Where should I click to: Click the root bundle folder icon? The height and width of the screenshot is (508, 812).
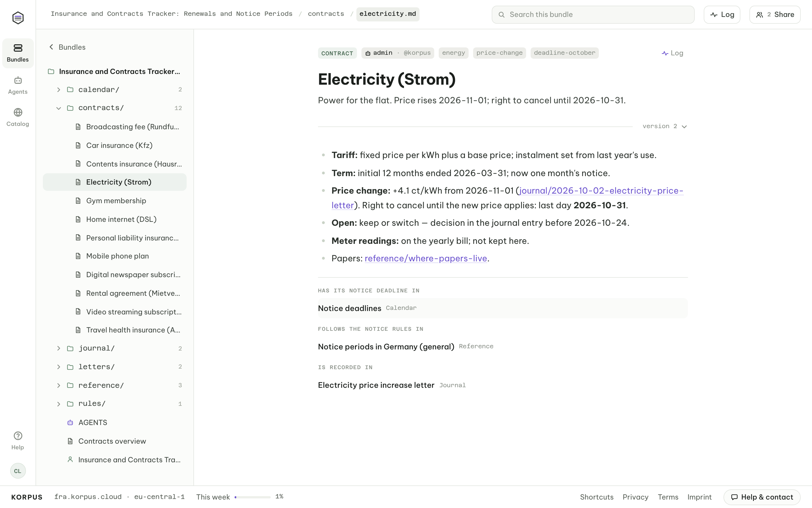(51, 71)
